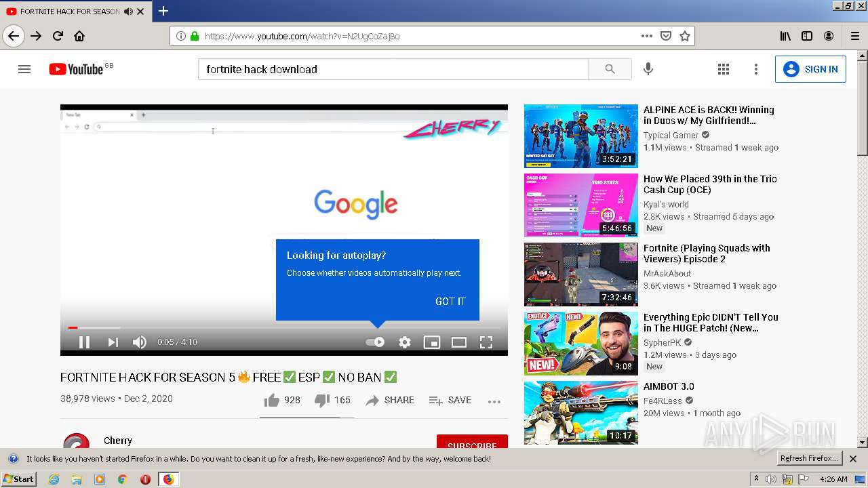Image resolution: width=868 pixels, height=488 pixels.
Task: Open YouTube apps grid
Action: (724, 69)
